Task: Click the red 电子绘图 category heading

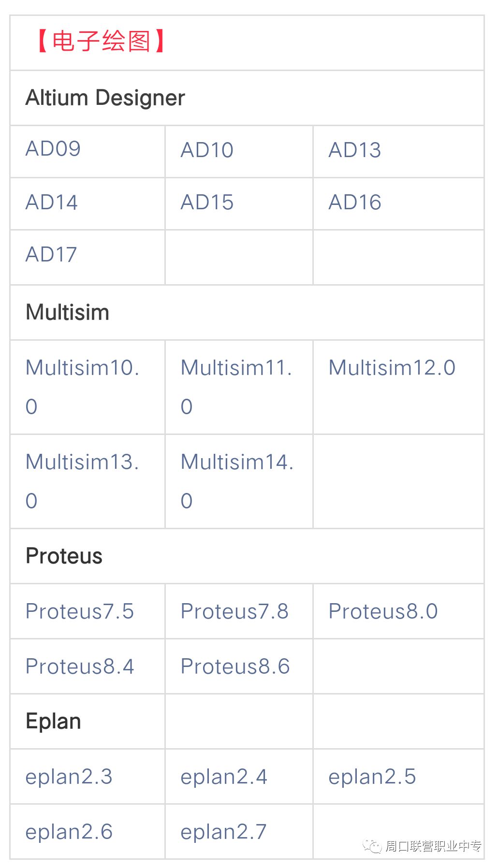Action: click(x=102, y=41)
